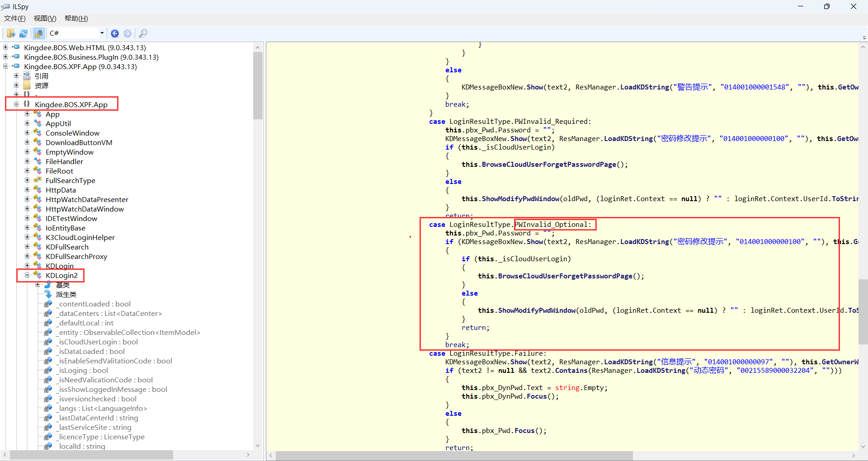Open the 文件(F) menu
868x461 pixels.
(x=15, y=19)
